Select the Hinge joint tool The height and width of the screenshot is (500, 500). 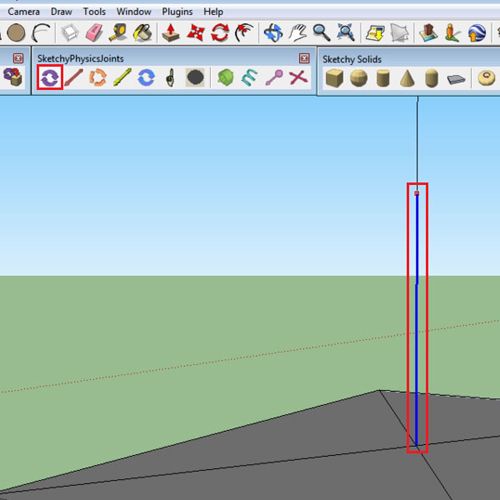[x=50, y=78]
